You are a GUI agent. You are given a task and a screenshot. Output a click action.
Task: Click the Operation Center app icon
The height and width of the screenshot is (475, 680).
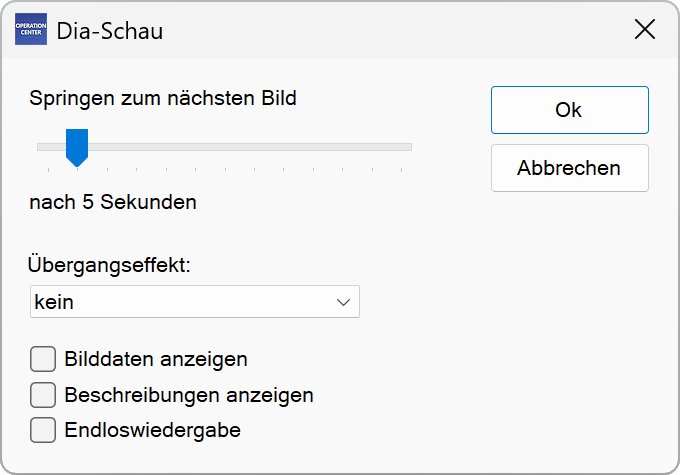point(31,30)
